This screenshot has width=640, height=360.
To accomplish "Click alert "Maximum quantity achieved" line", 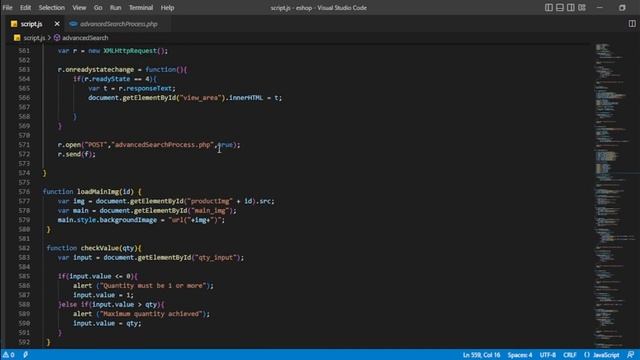I will tap(141, 313).
